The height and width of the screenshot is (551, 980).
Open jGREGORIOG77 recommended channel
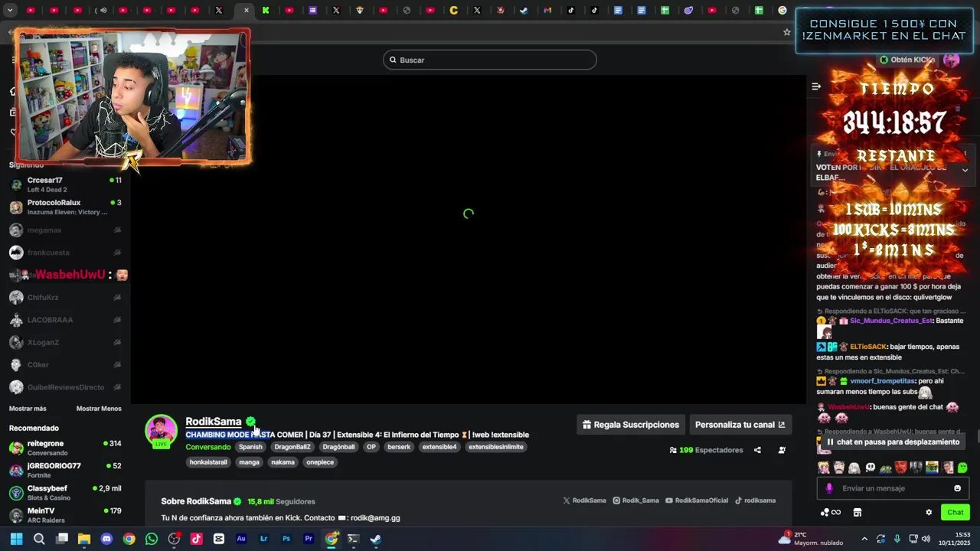coord(65,470)
